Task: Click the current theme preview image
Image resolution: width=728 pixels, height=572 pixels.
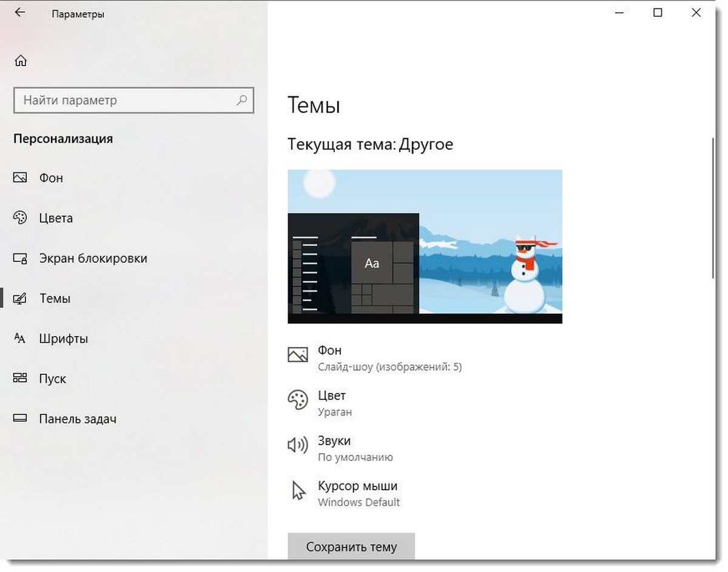Action: pyautogui.click(x=425, y=246)
